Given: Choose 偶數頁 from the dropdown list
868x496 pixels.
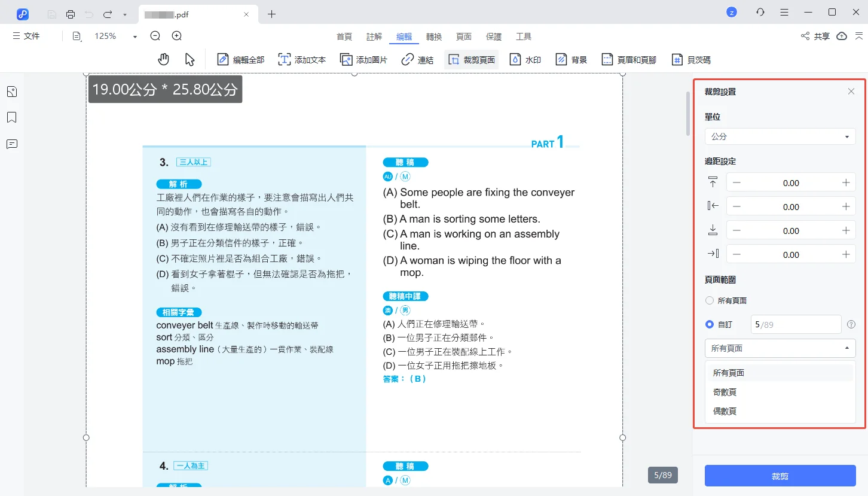Looking at the screenshot, I should 725,411.
